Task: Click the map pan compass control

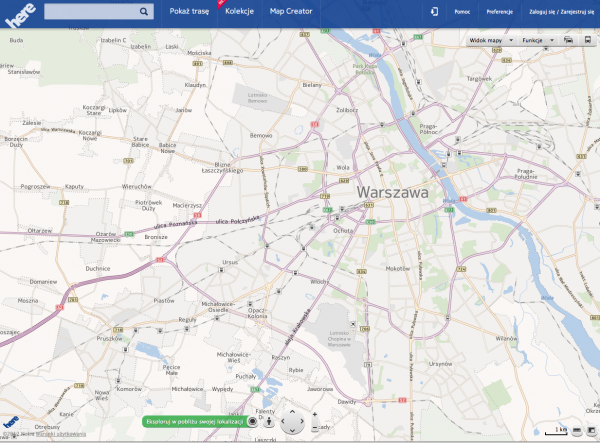Action: pos(290,421)
